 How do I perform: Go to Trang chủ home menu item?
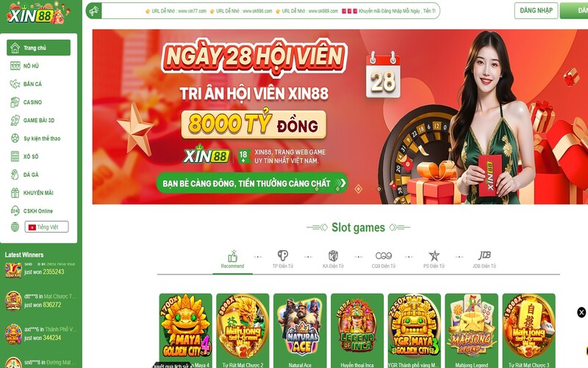pos(38,48)
